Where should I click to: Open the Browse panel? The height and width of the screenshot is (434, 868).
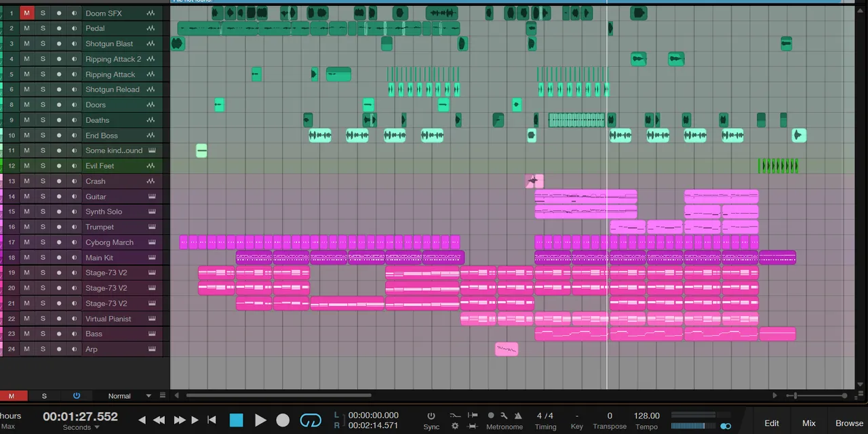(x=849, y=423)
